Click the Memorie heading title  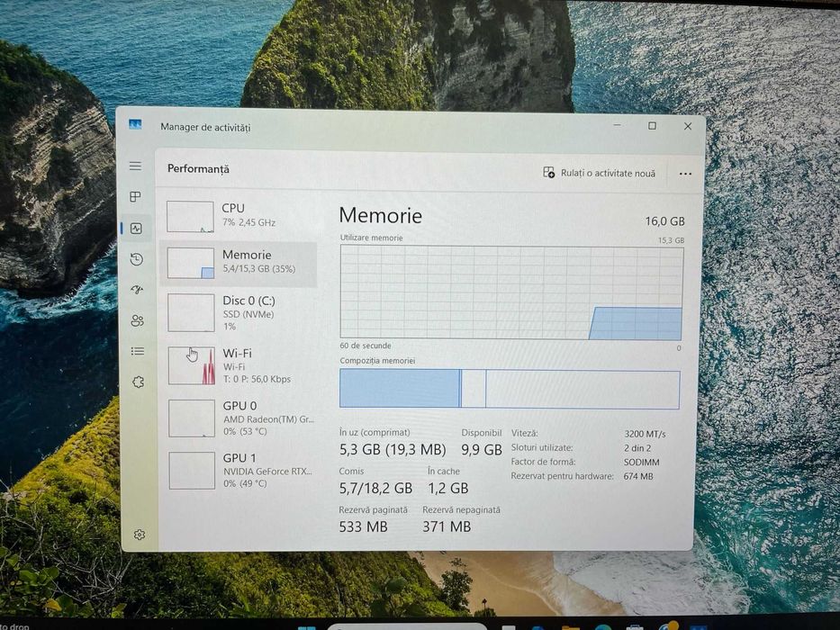[x=380, y=215]
